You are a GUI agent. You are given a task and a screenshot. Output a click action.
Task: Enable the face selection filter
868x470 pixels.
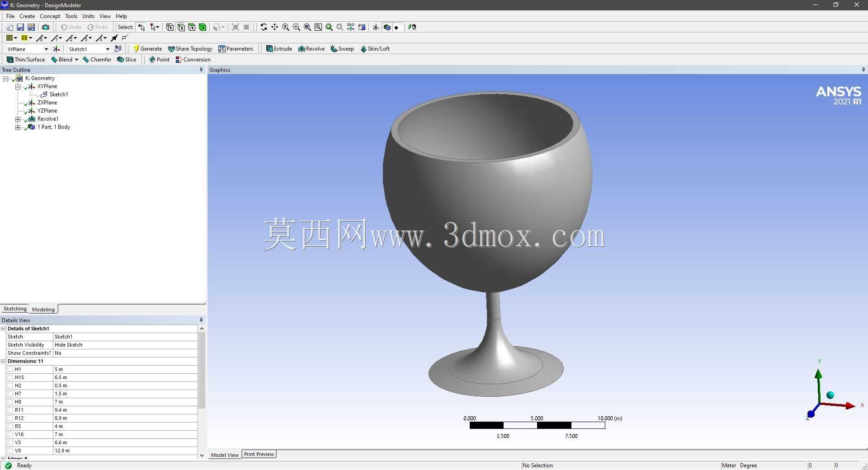tap(192, 27)
